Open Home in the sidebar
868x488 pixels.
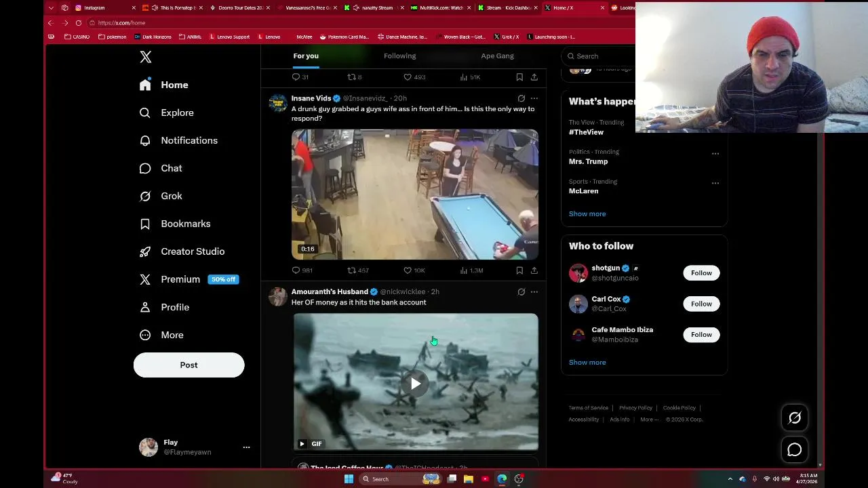click(x=163, y=85)
